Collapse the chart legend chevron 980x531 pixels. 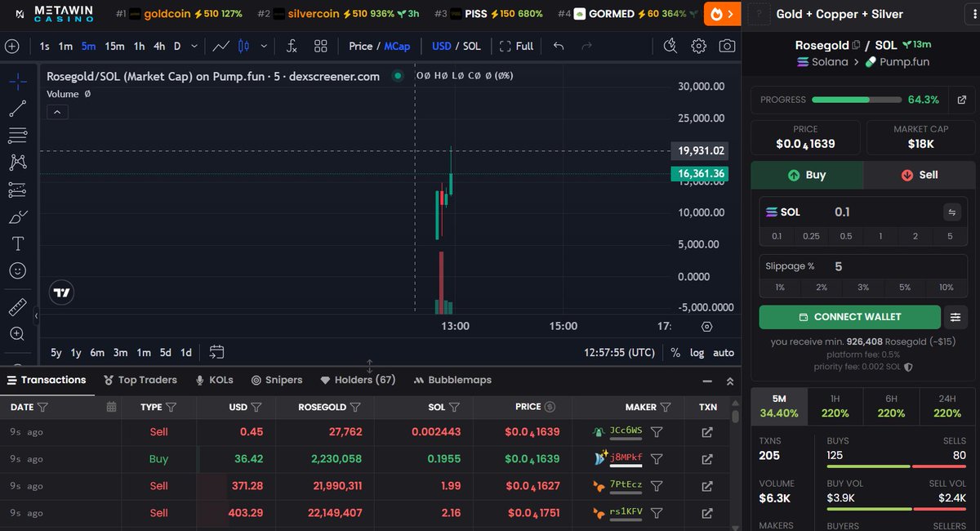(x=57, y=113)
